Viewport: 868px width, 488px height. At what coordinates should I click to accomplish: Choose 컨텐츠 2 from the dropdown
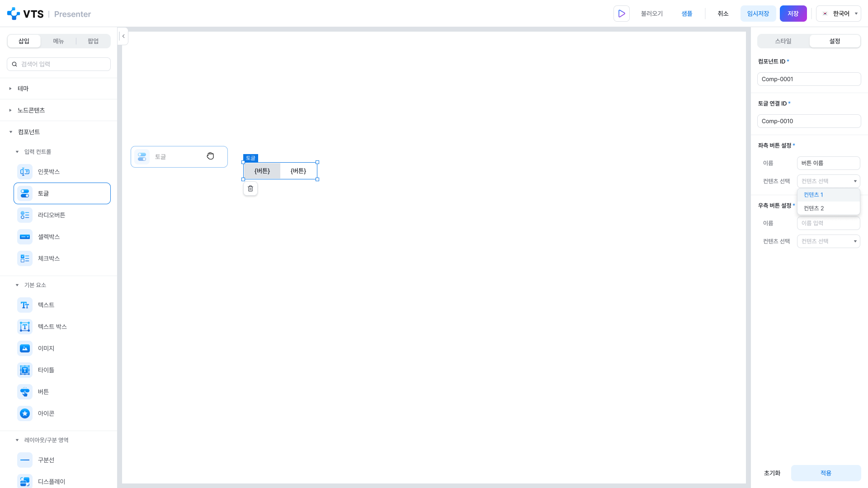click(x=829, y=208)
